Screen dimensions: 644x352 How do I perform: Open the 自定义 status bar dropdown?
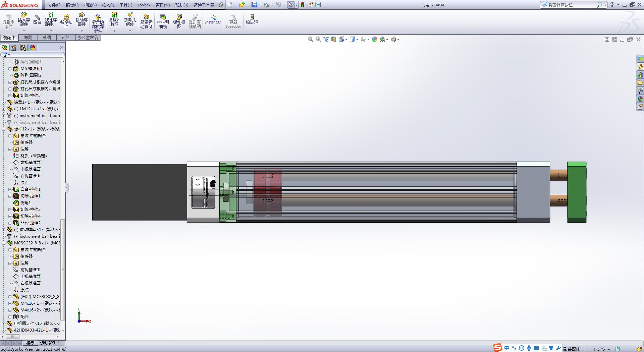click(x=602, y=349)
